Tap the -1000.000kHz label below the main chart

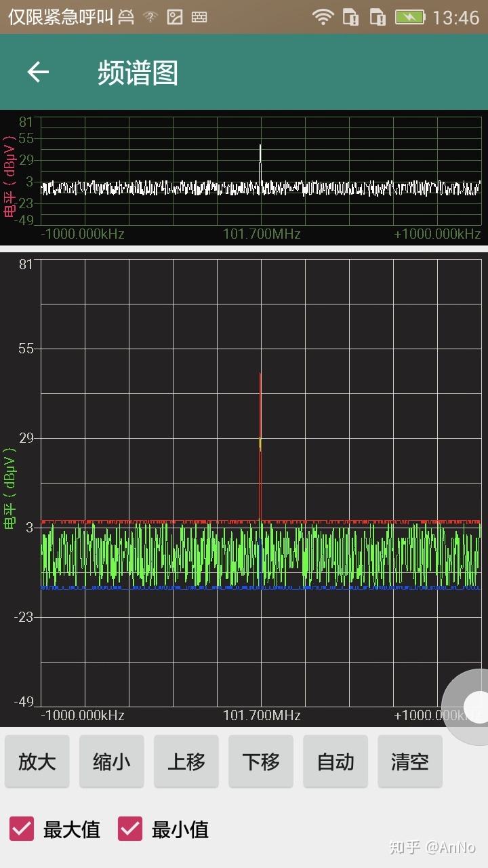(83, 715)
